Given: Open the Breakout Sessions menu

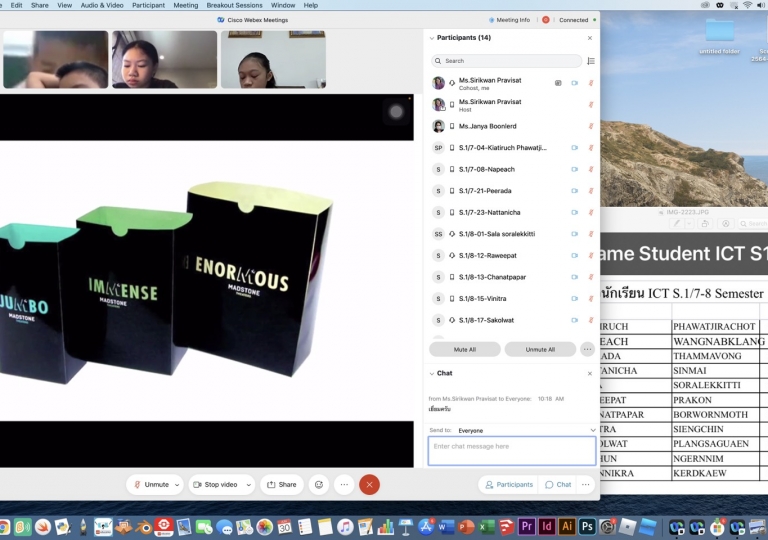Looking at the screenshot, I should coord(234,5).
